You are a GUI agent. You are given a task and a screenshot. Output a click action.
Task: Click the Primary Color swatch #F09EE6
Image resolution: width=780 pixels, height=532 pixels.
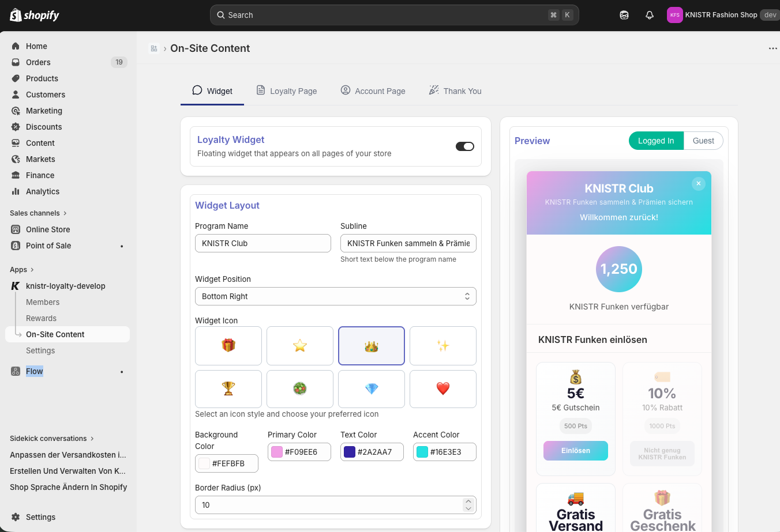pyautogui.click(x=277, y=452)
